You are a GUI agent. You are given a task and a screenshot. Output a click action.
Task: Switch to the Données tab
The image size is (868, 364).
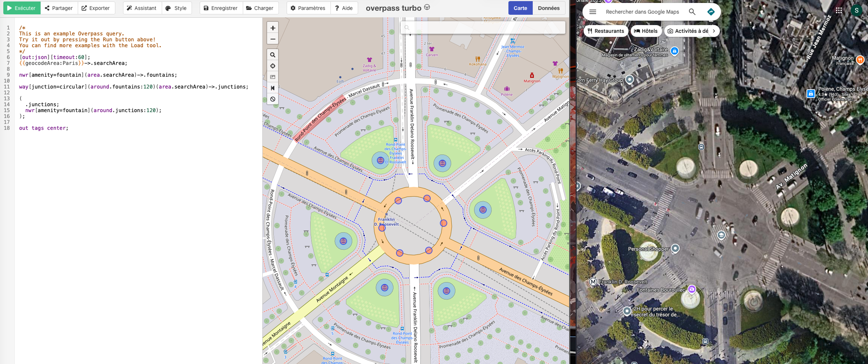pyautogui.click(x=549, y=8)
